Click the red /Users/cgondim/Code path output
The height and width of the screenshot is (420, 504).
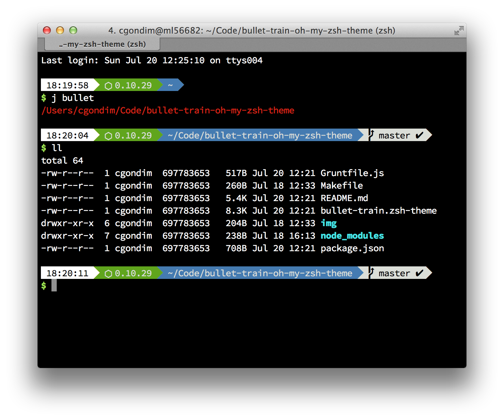coord(168,110)
